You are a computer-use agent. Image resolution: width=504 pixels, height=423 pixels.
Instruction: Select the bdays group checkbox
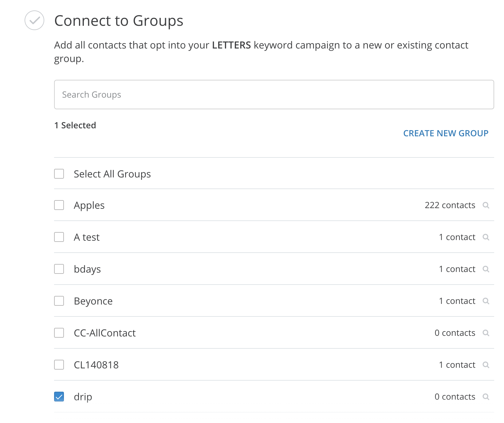coord(59,269)
